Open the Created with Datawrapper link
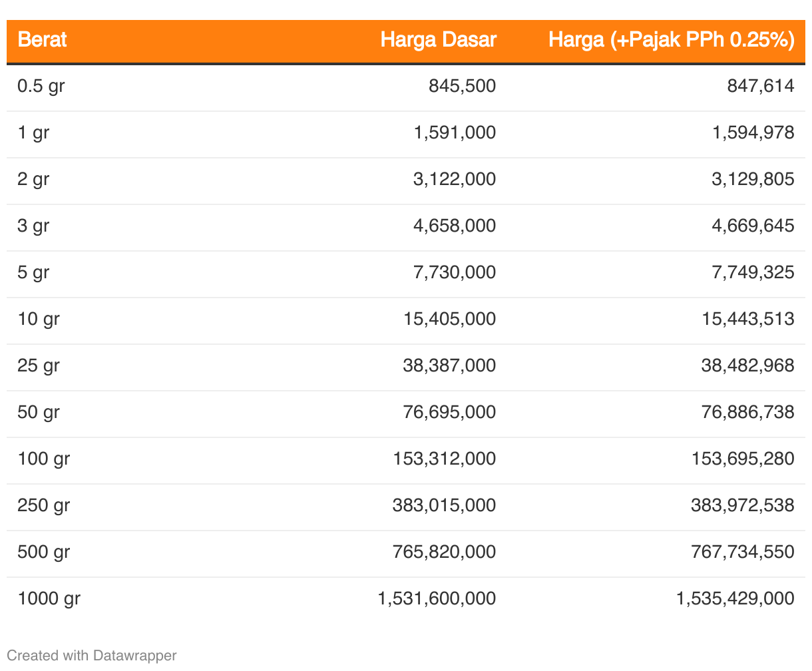Viewport: 812px width, 671px height. coord(92,656)
